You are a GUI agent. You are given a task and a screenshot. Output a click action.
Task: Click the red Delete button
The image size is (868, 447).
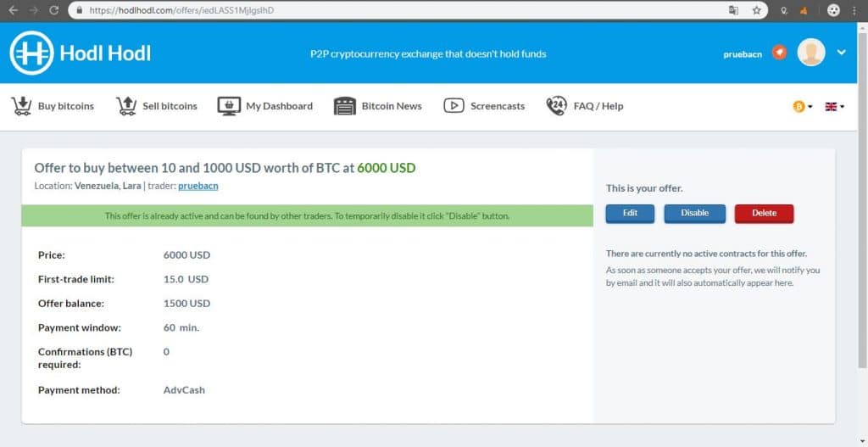764,213
